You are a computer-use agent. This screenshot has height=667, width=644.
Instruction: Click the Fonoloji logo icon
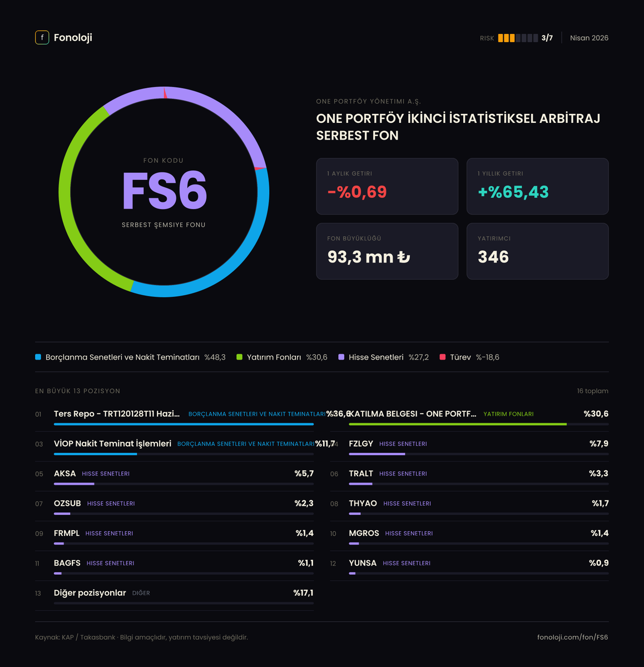click(x=42, y=37)
